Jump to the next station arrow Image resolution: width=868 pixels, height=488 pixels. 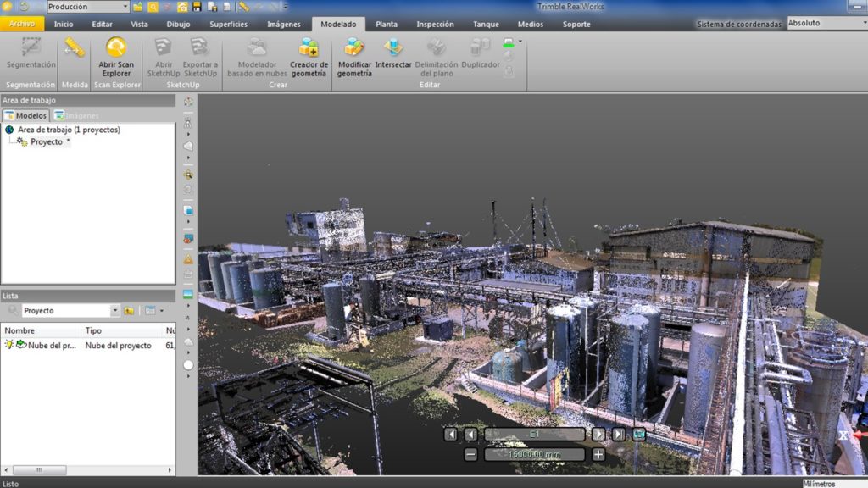598,434
